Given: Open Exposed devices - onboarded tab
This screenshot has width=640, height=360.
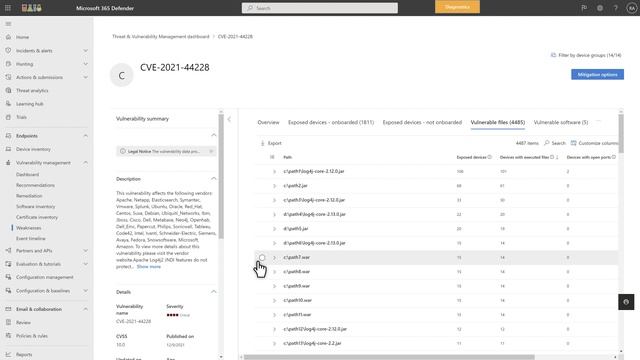Looking at the screenshot, I should pos(331,122).
